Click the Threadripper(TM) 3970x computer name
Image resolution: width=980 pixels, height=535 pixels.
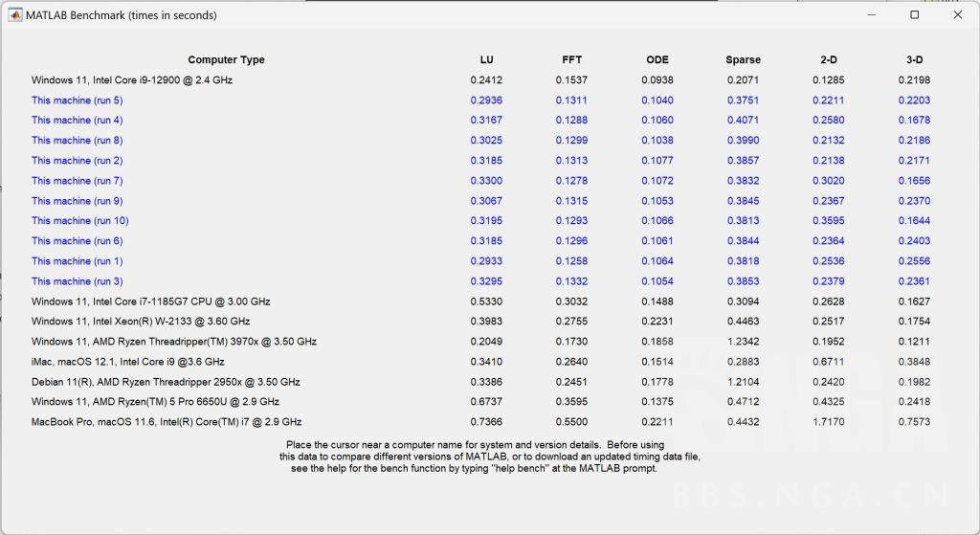click(x=174, y=342)
